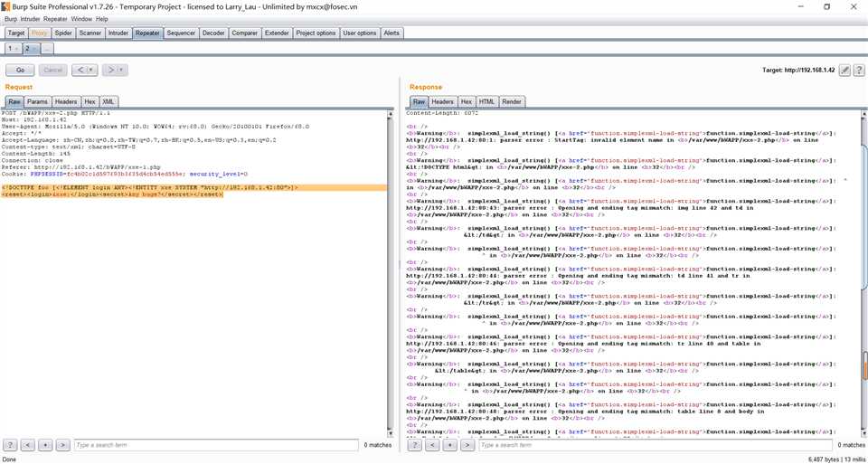868x464 pixels.
Task: Open the Request Params tab
Action: point(38,102)
